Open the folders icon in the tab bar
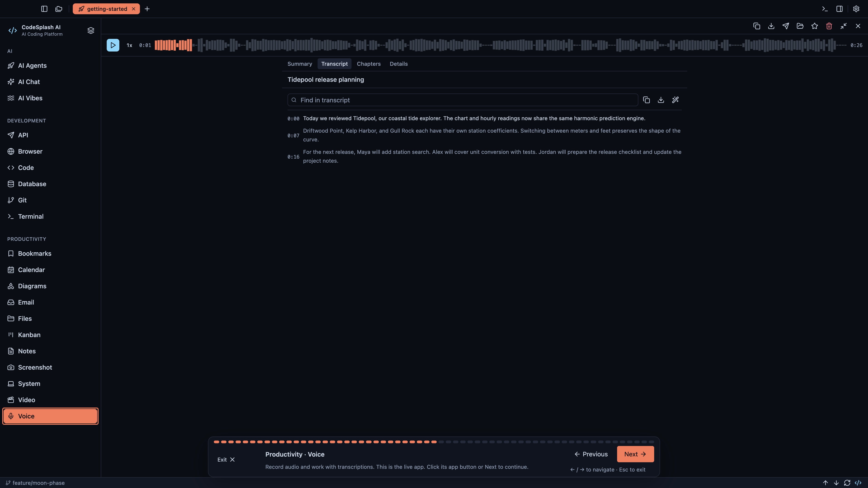868x488 pixels. click(x=59, y=9)
